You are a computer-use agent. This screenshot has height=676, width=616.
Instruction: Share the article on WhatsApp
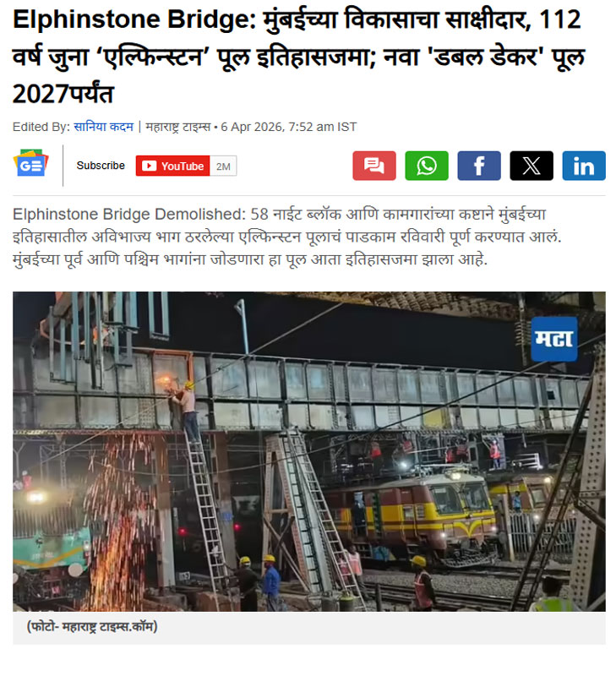pyautogui.click(x=427, y=166)
